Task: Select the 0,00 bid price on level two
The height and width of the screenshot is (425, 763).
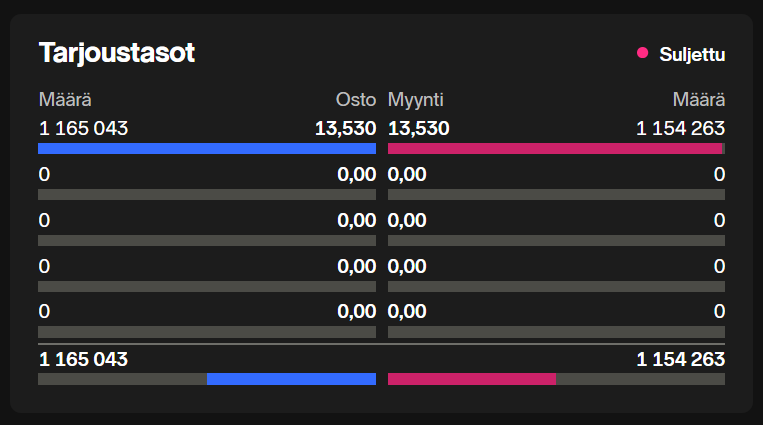Action: (x=357, y=174)
